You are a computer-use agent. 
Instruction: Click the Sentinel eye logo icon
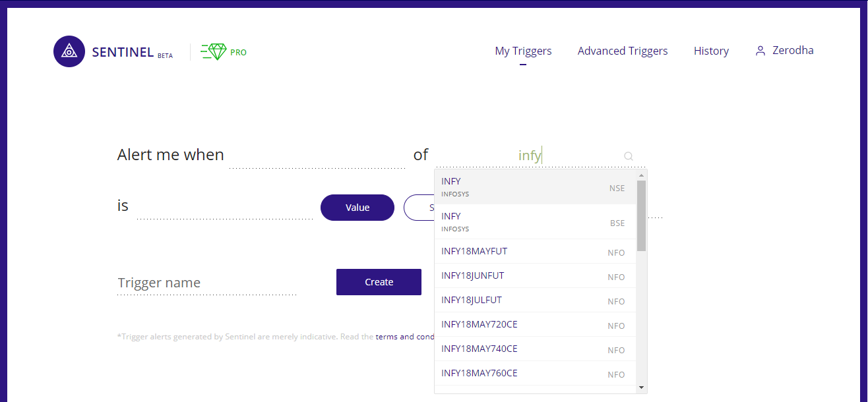point(69,51)
